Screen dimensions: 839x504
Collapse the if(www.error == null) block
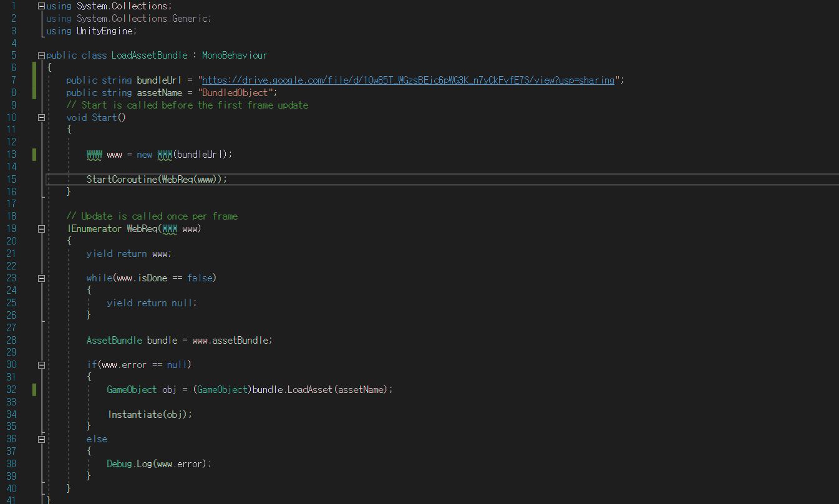tap(41, 365)
